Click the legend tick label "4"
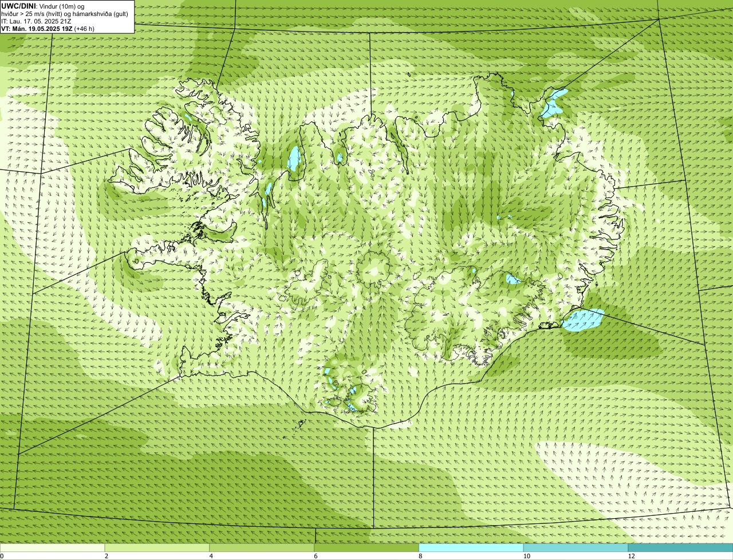Image resolution: width=733 pixels, height=560 pixels. coord(211,556)
